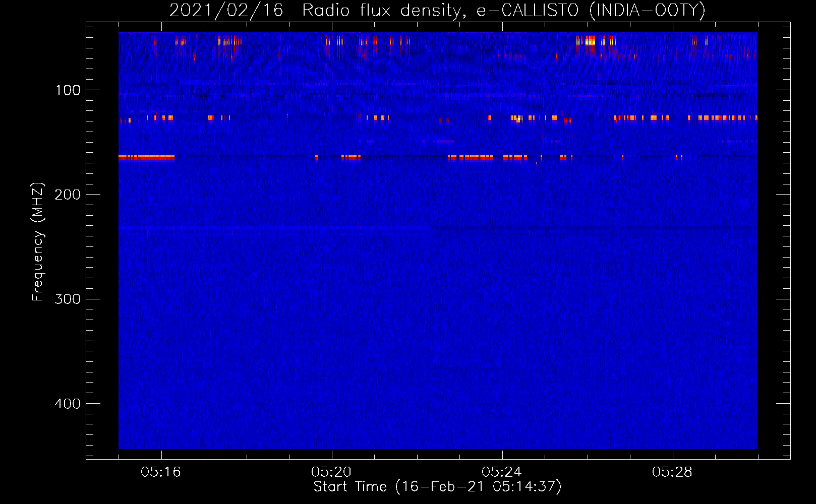This screenshot has width=816, height=504.
Task: Click the 05:28 time tick label
Action: (672, 472)
